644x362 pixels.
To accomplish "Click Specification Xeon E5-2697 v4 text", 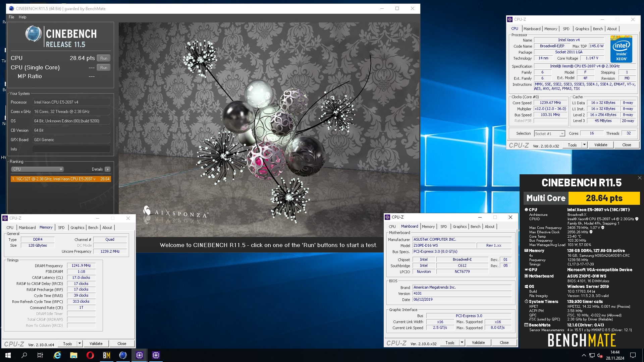I will tap(585, 66).
